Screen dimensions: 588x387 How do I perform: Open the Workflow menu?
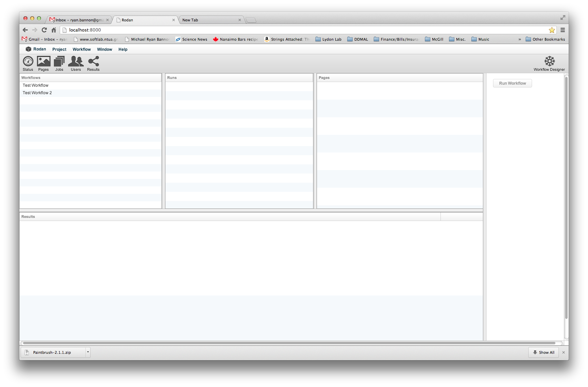tap(81, 49)
